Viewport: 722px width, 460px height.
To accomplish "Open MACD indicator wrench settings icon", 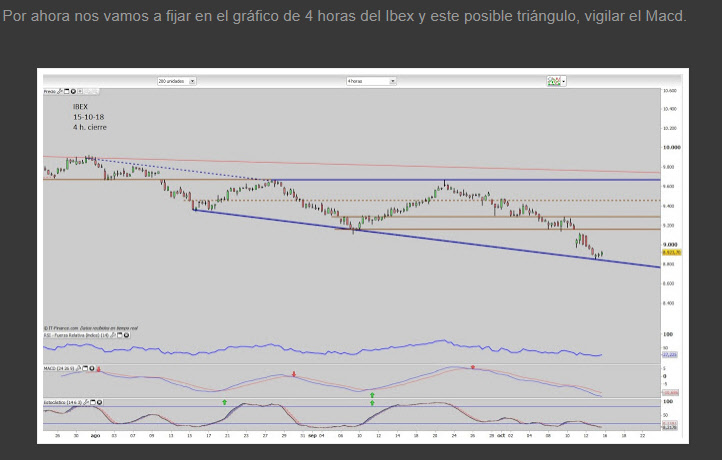I will (x=78, y=368).
